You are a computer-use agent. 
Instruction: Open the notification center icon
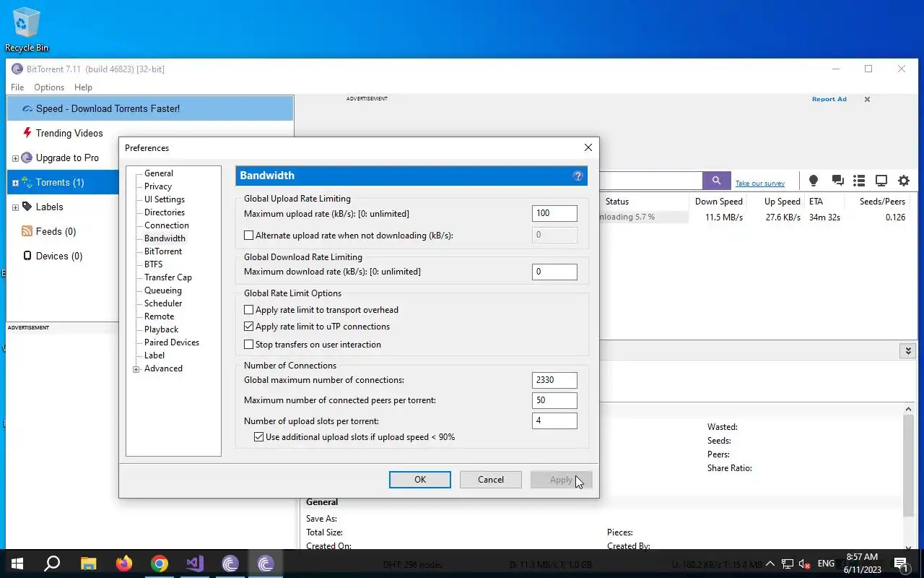901,564
